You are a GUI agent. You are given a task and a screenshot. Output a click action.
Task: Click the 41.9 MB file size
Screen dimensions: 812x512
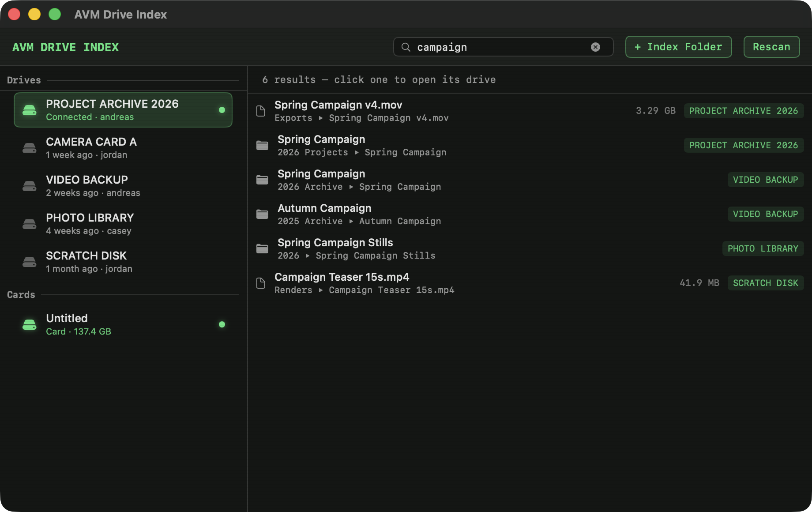click(699, 283)
